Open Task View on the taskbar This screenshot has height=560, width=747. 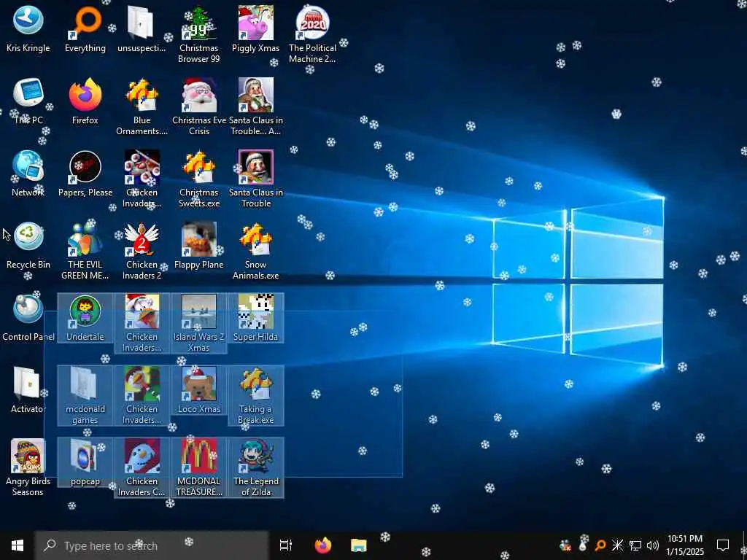point(286,545)
